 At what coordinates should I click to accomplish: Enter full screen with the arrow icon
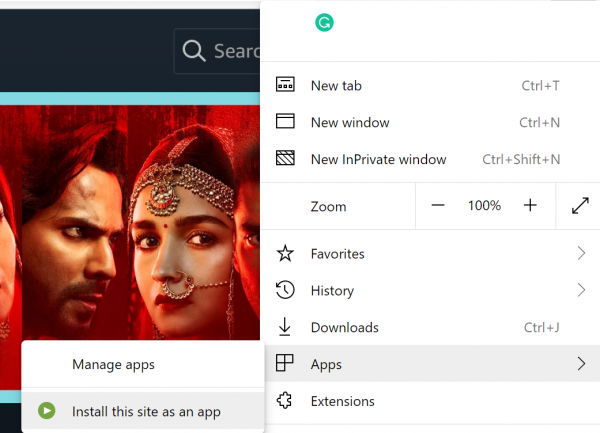click(580, 205)
